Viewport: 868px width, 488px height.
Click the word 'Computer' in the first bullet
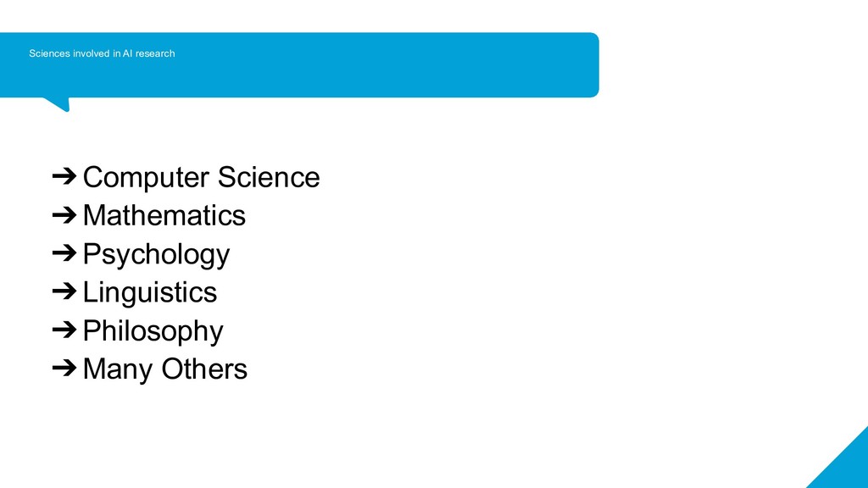click(146, 177)
